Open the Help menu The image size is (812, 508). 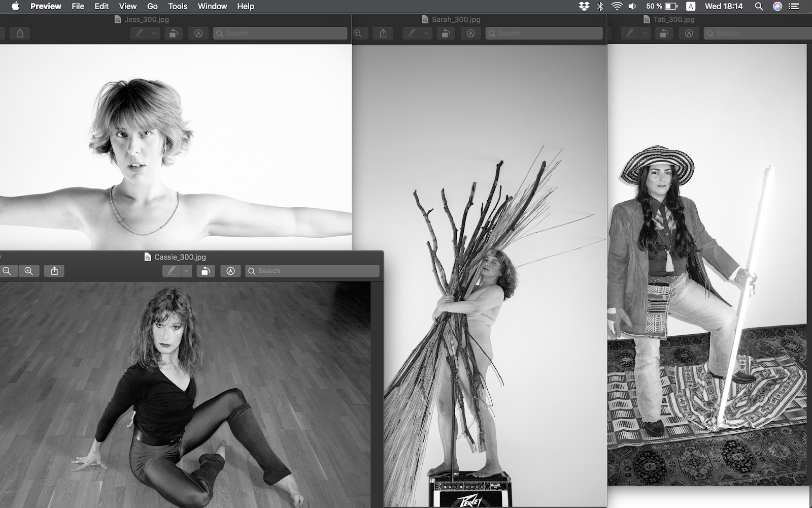(246, 6)
